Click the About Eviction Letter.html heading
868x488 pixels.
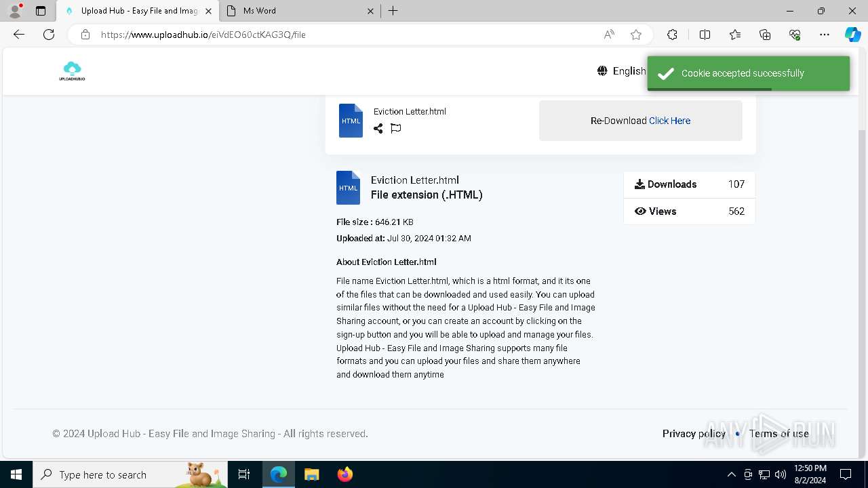(386, 262)
